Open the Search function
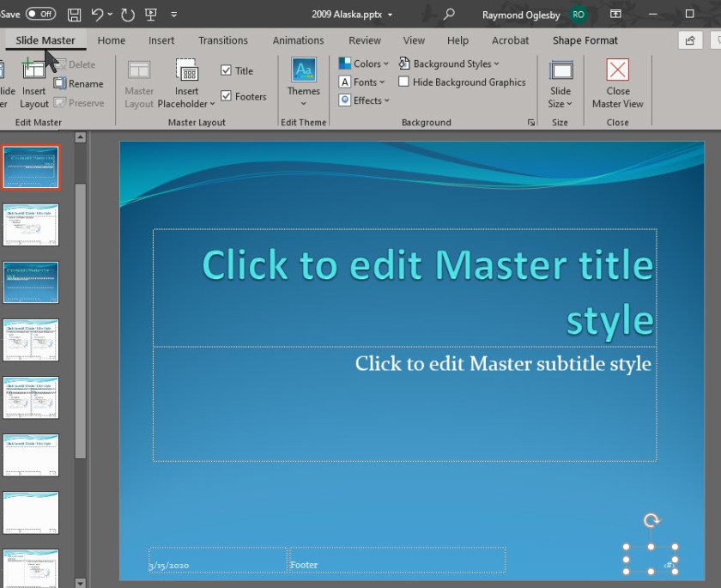Screen dimensions: 721x588 pos(448,15)
